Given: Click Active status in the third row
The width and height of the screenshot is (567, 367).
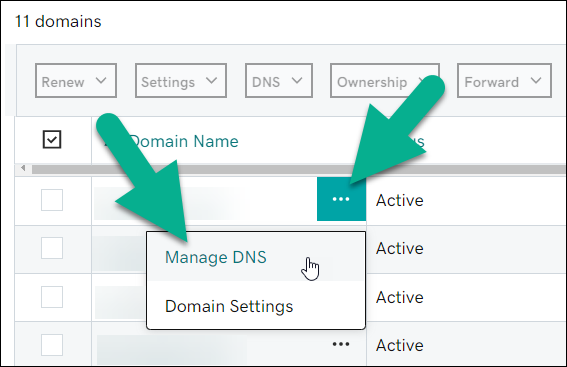Looking at the screenshot, I should pos(400,298).
